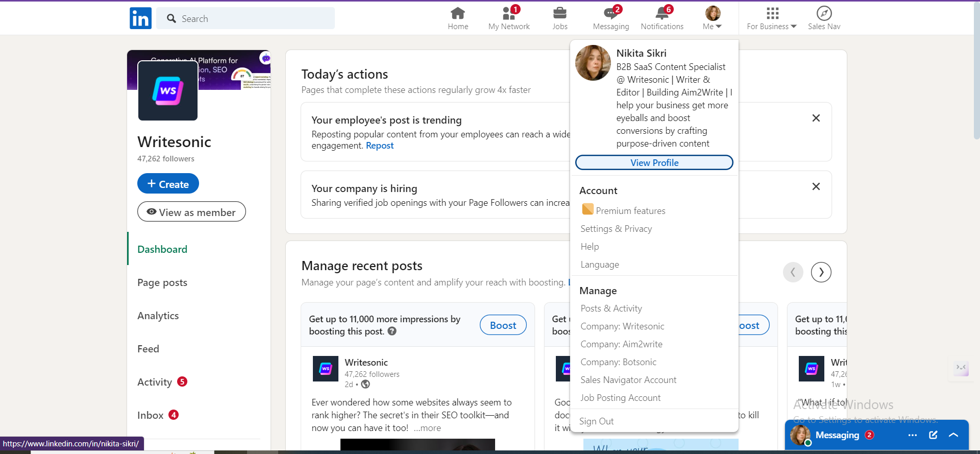Click the search magnifier icon
The image size is (980, 454).
tap(171, 18)
